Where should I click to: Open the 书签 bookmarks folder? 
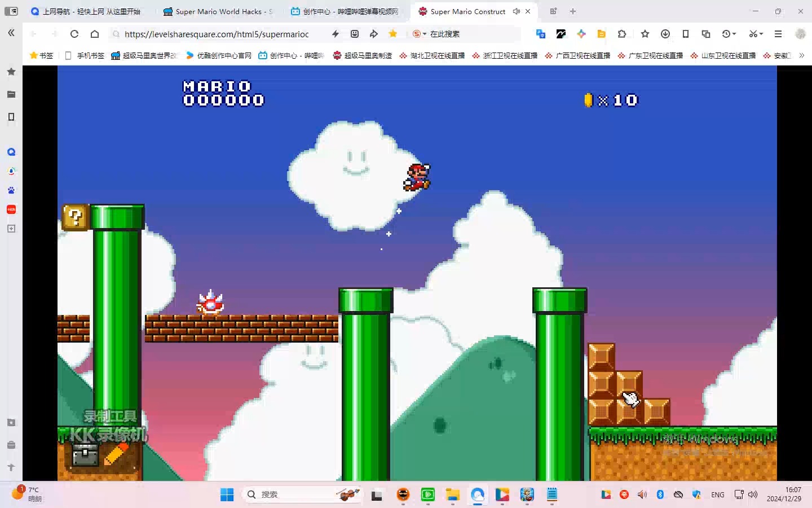(x=41, y=55)
